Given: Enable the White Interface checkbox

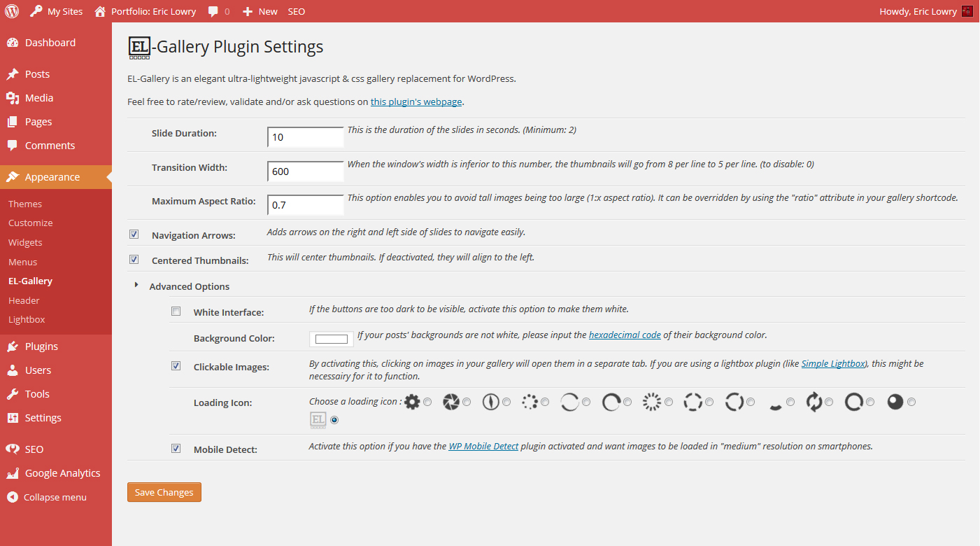Looking at the screenshot, I should [176, 311].
